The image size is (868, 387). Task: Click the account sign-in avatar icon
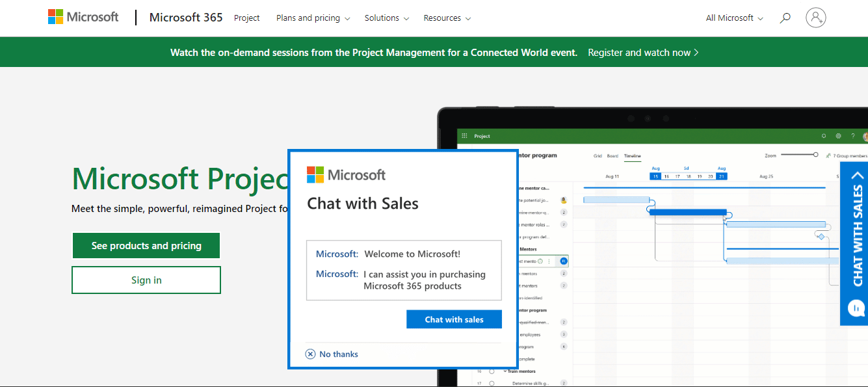(x=816, y=18)
